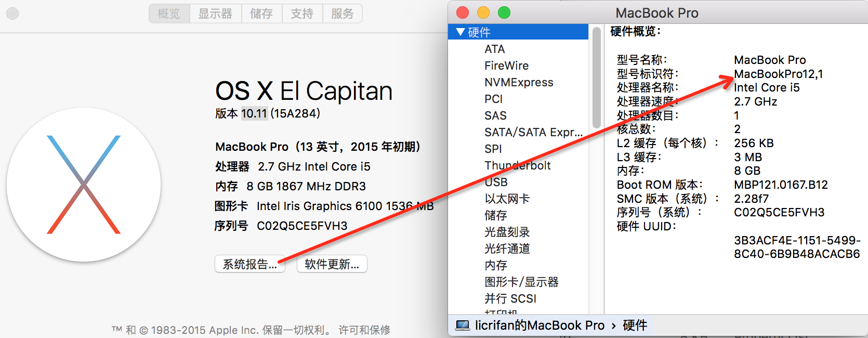The image size is (868, 338).
Task: Click the 8 GB memory value in report
Action: (747, 171)
